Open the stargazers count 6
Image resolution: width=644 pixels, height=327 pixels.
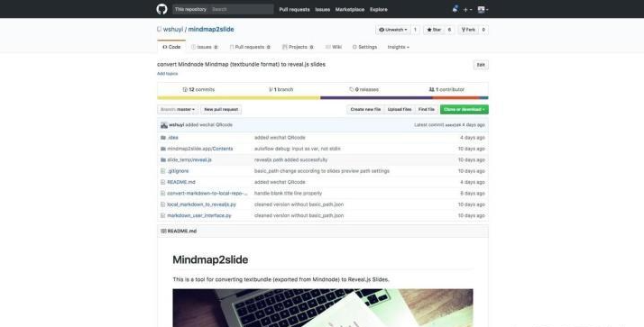tap(449, 30)
